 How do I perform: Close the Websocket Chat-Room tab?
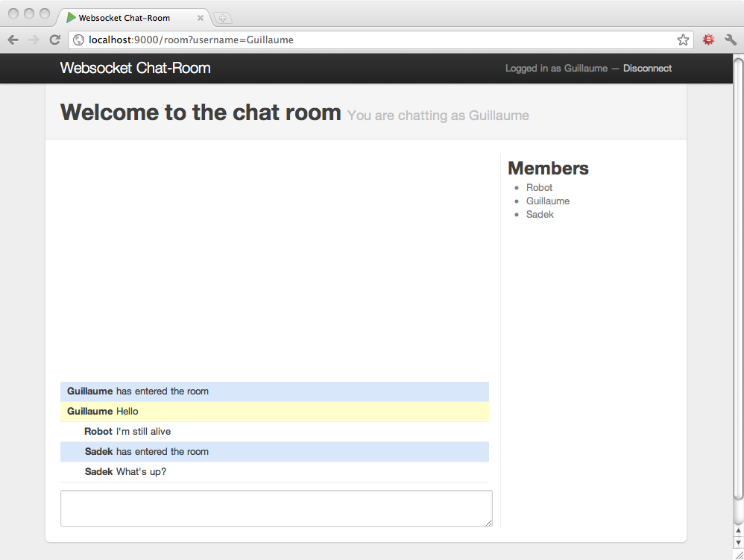point(200,18)
